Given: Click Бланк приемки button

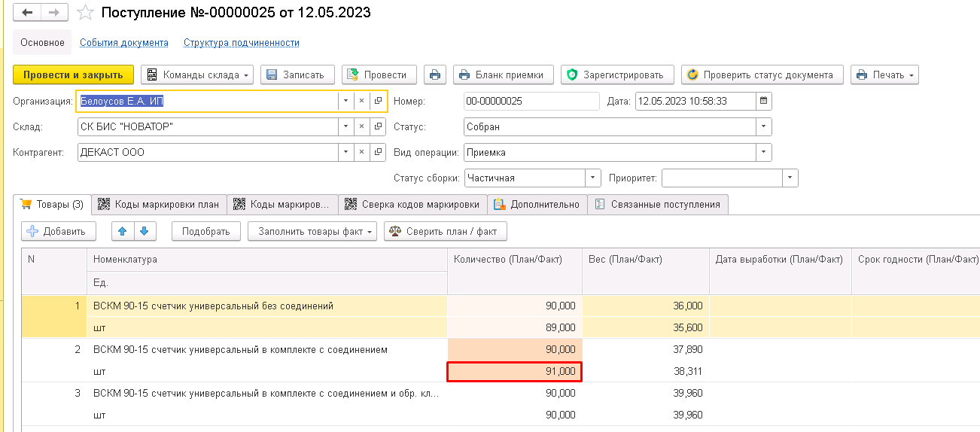Looking at the screenshot, I should (504, 75).
